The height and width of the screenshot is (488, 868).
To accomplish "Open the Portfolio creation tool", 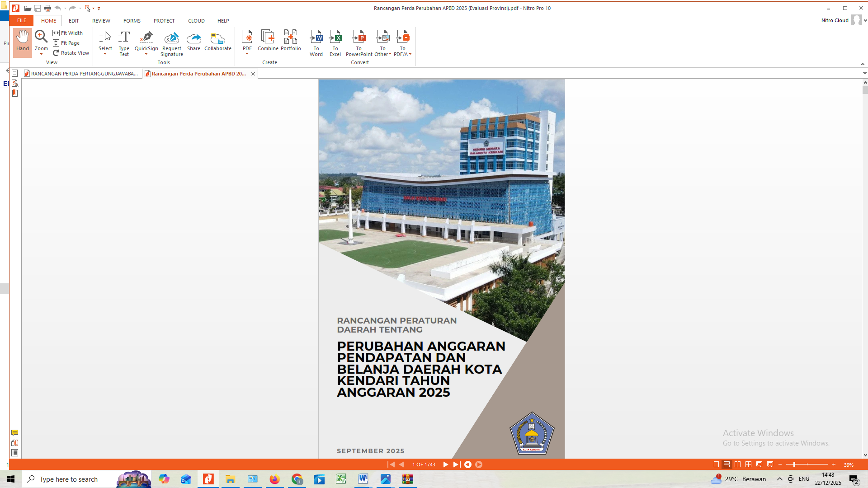I will (291, 41).
